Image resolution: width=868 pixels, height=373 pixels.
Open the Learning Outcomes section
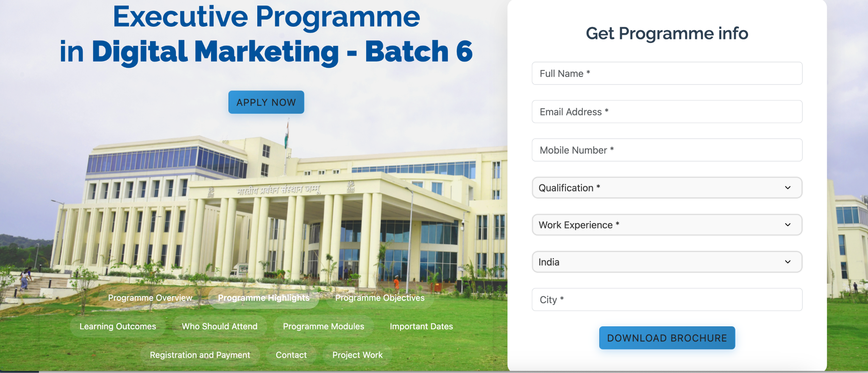(118, 326)
